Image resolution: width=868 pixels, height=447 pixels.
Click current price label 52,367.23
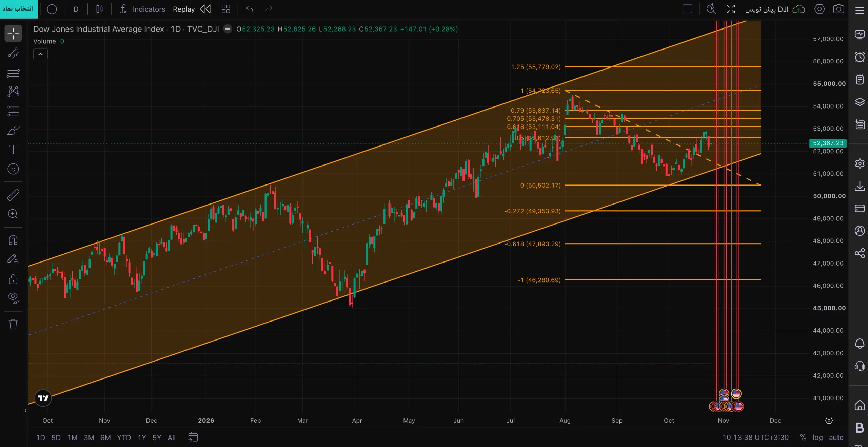point(828,143)
